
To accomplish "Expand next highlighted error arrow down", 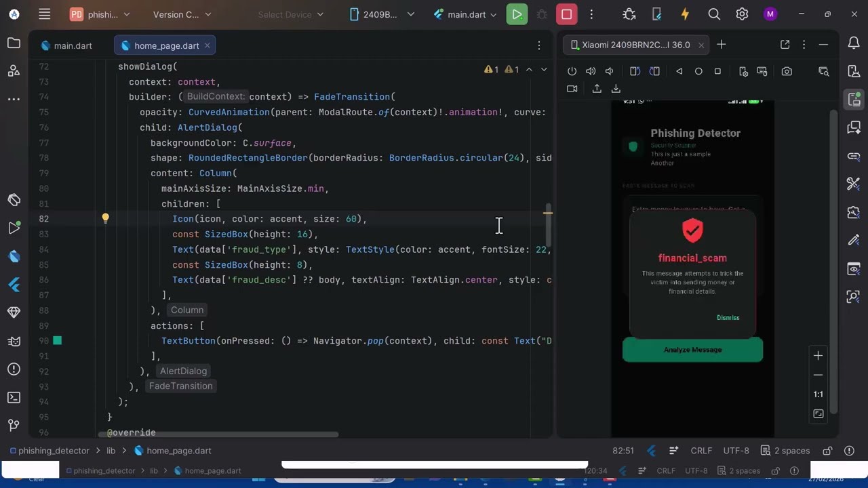I will click(x=544, y=69).
